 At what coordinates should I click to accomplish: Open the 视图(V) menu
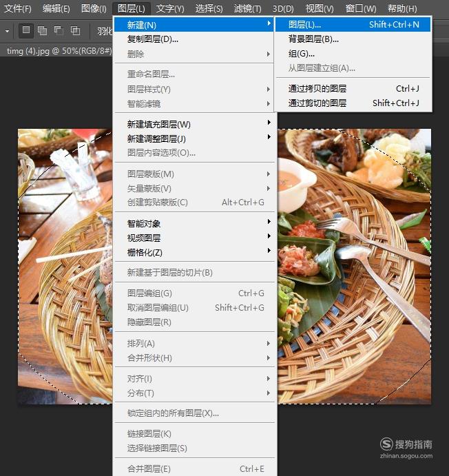pos(320,8)
